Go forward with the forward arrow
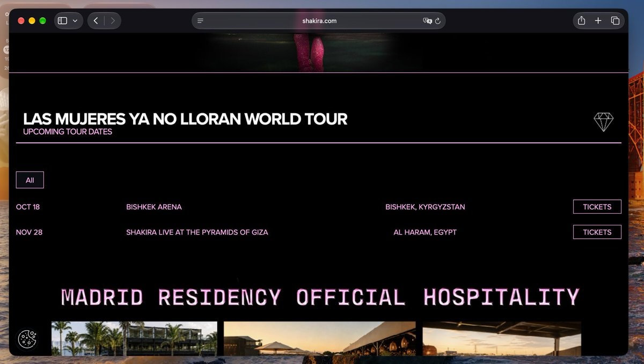 113,21
